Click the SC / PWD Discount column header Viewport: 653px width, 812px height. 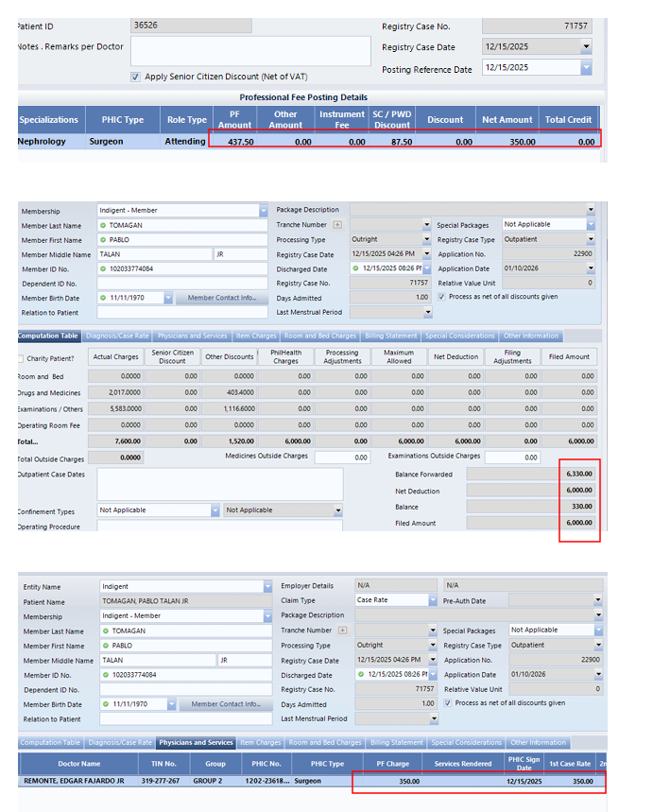point(392,120)
